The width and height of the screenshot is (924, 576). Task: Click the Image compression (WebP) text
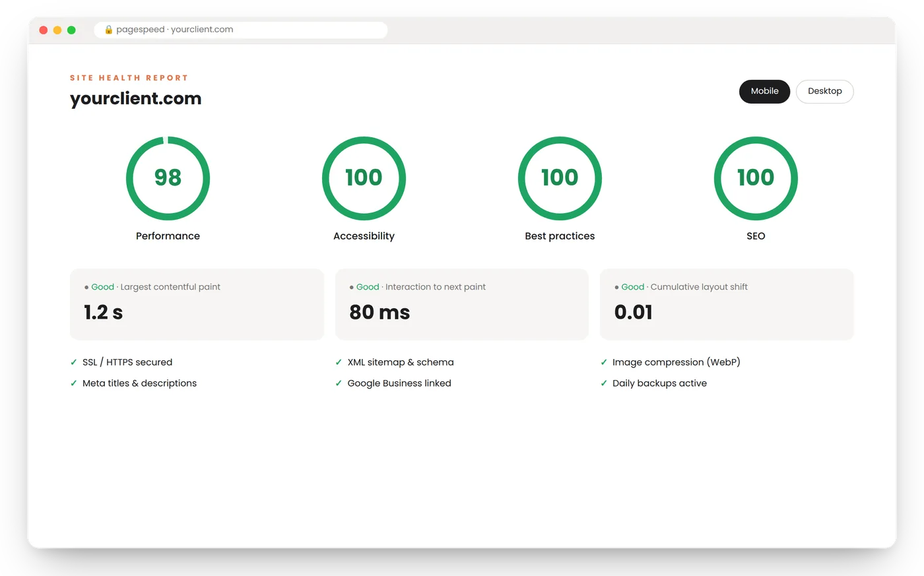coord(676,362)
